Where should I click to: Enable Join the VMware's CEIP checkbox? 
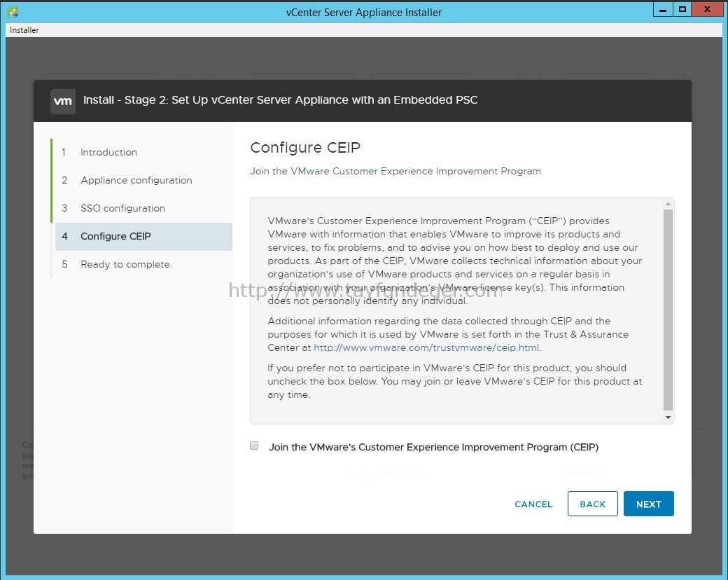click(254, 446)
